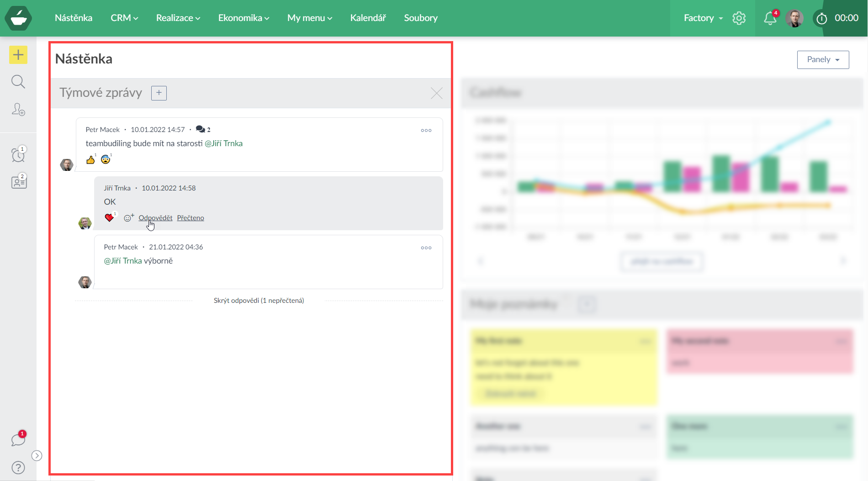The width and height of the screenshot is (868, 481).
Task: Open settings gear in top bar
Action: (739, 18)
